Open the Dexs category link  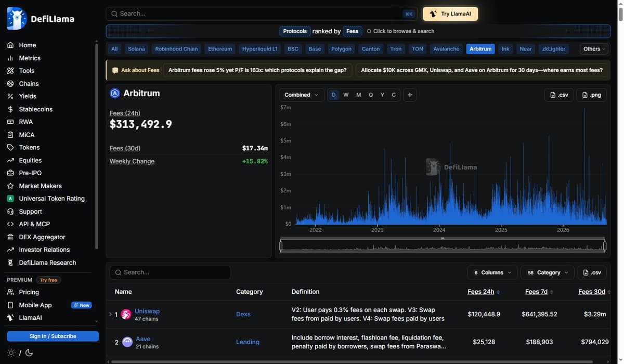point(243,314)
